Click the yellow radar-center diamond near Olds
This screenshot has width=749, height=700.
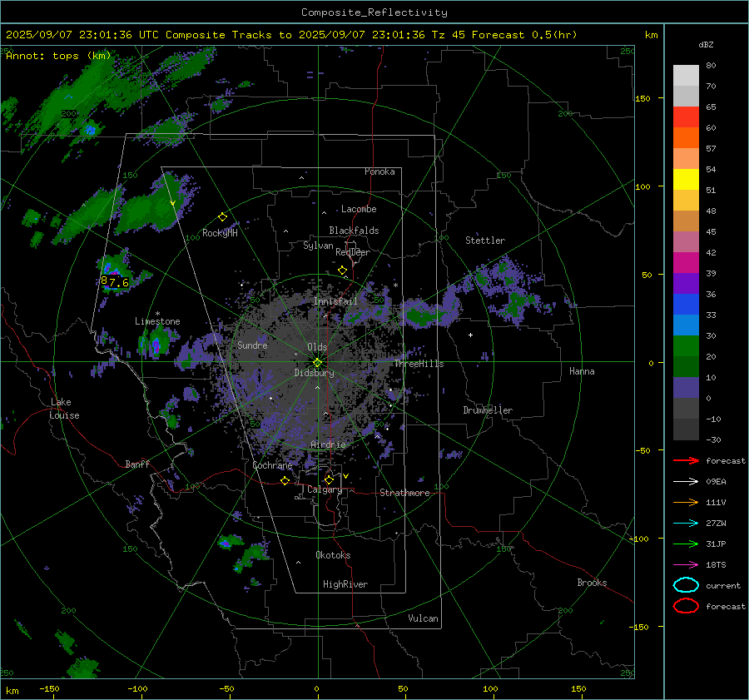pos(317,363)
